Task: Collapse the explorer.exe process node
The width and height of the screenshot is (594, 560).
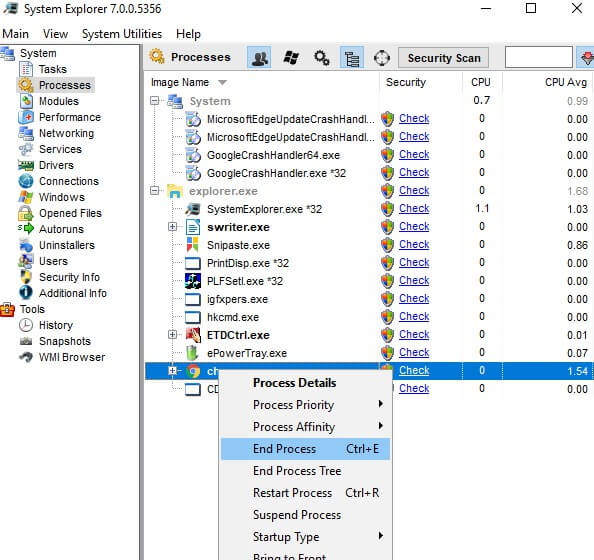Action: pyautogui.click(x=154, y=190)
